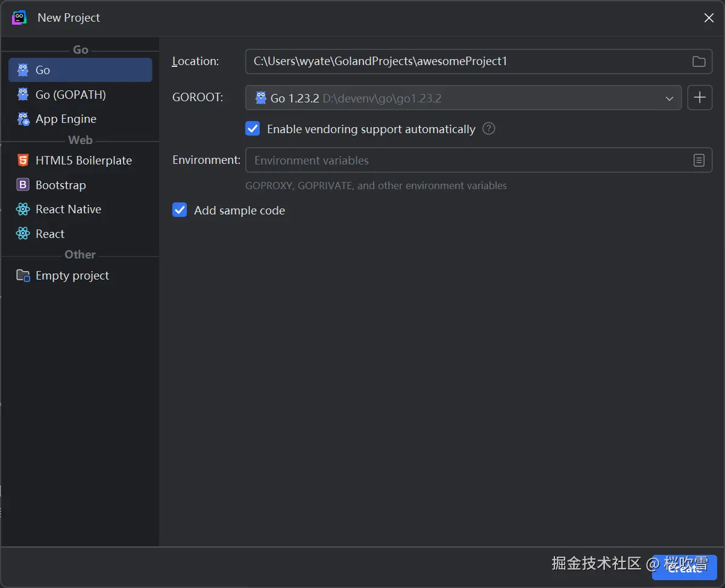
Task: Click the Environment label
Action: tap(207, 160)
